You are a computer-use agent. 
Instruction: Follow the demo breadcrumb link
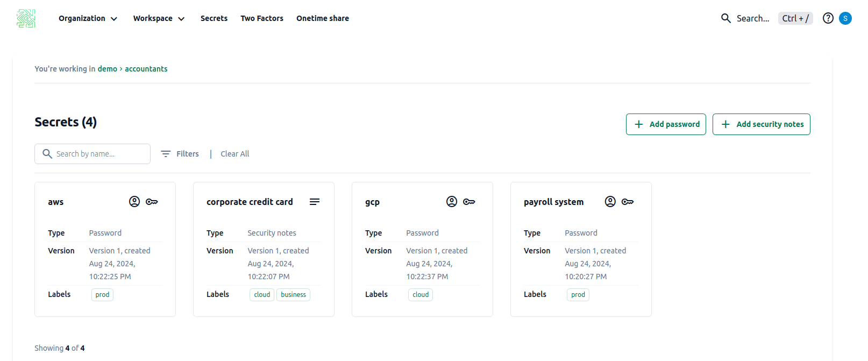[108, 69]
